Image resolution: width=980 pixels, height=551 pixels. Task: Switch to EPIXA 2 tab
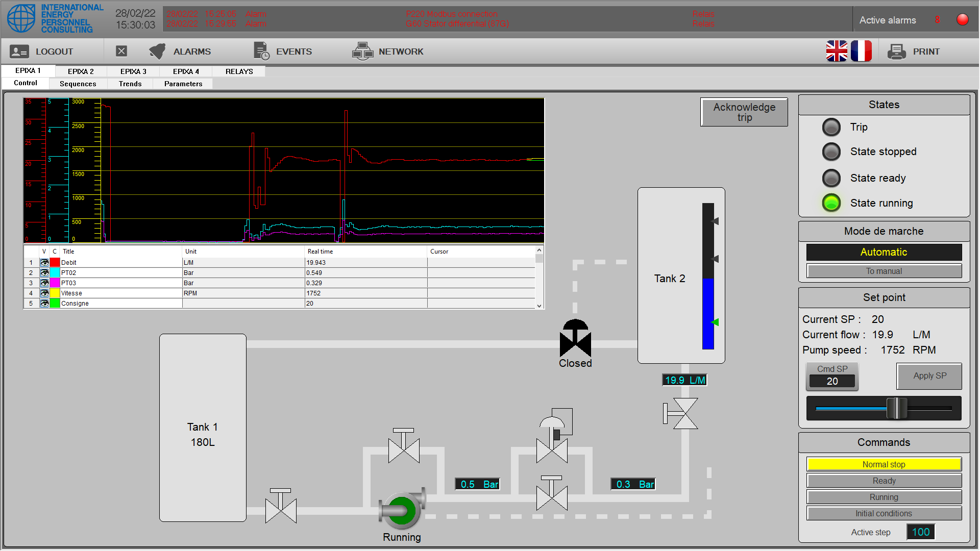point(81,71)
